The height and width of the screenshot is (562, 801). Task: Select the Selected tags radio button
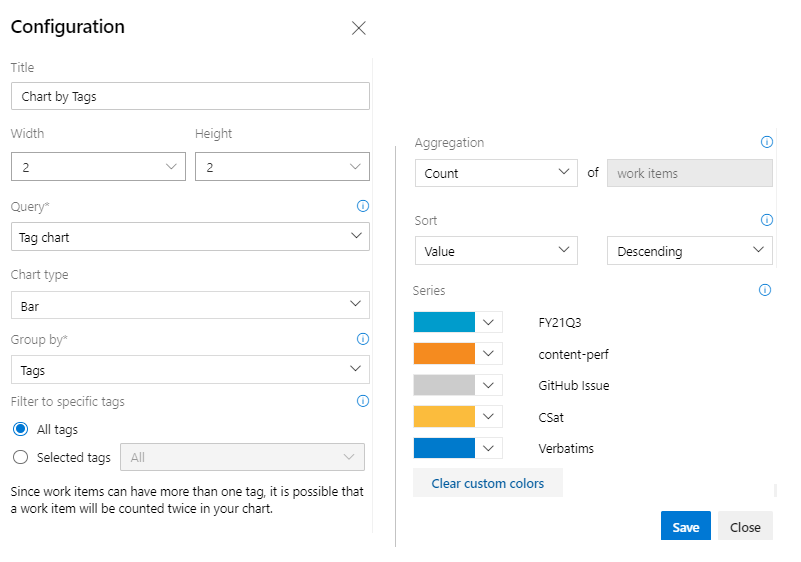point(20,457)
